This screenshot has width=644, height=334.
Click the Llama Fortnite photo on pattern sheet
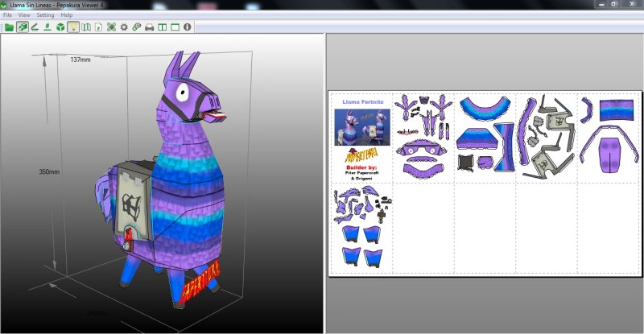point(361,127)
